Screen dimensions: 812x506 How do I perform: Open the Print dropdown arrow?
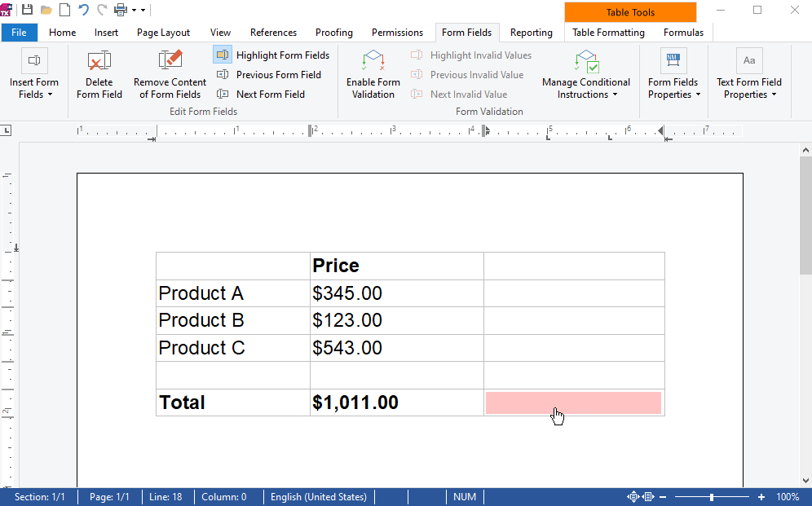[134, 10]
